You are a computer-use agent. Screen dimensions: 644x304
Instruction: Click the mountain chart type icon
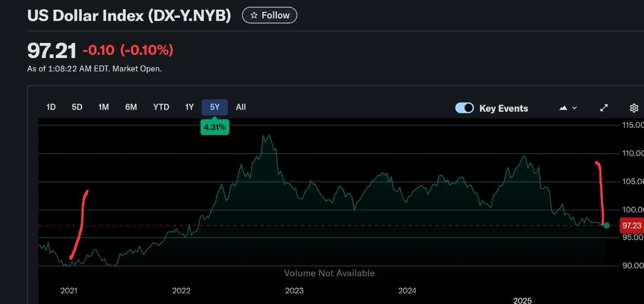(563, 108)
